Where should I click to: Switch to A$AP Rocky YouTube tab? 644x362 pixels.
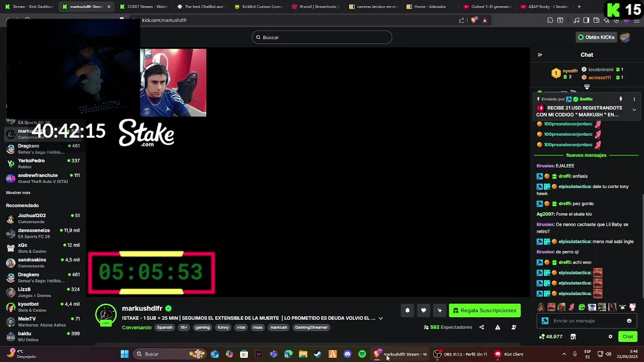coord(545,7)
